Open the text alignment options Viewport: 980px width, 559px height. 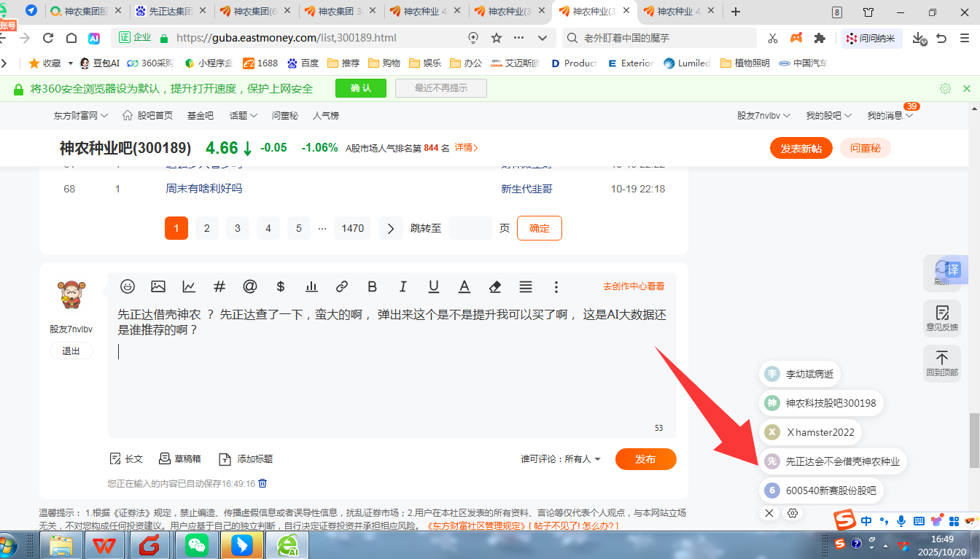tap(526, 286)
